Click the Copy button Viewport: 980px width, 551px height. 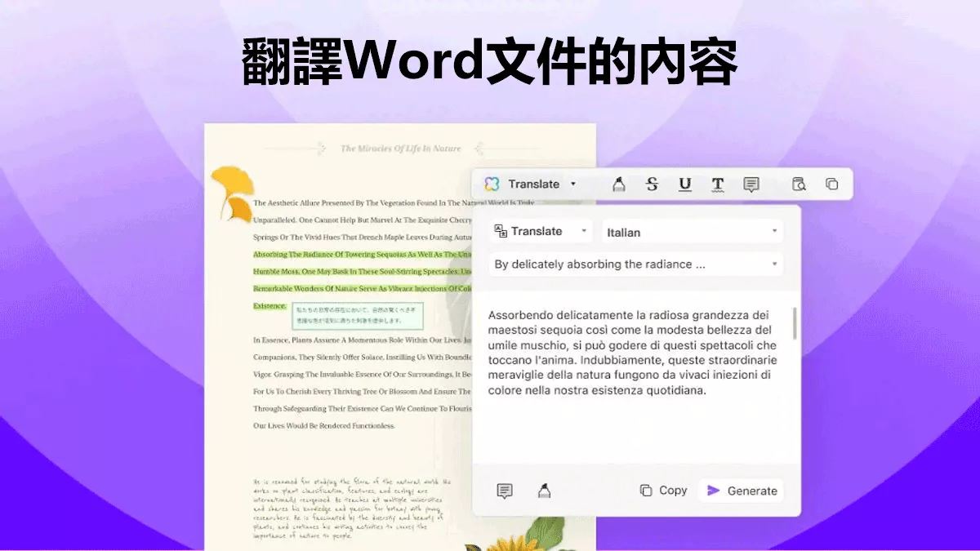[x=662, y=490]
